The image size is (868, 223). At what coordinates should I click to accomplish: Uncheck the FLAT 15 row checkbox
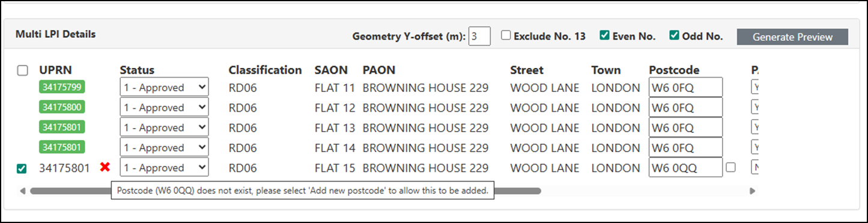[22, 169]
